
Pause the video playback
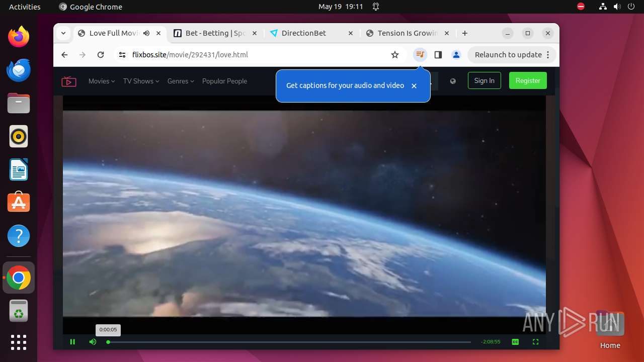72,342
